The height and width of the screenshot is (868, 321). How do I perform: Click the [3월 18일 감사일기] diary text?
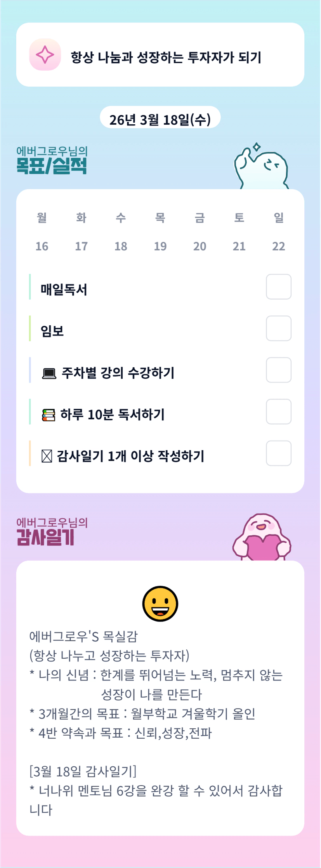coord(83,771)
